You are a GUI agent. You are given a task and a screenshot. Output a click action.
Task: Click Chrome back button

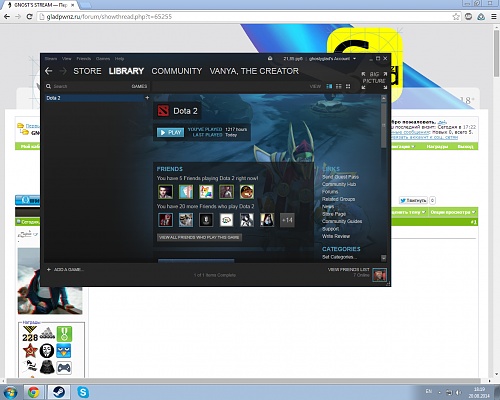[x=7, y=16]
